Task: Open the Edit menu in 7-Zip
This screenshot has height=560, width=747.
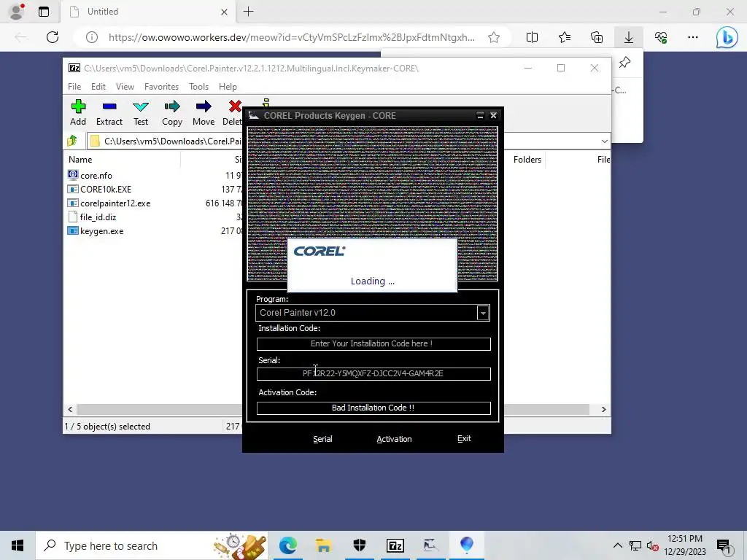Action: (x=98, y=87)
